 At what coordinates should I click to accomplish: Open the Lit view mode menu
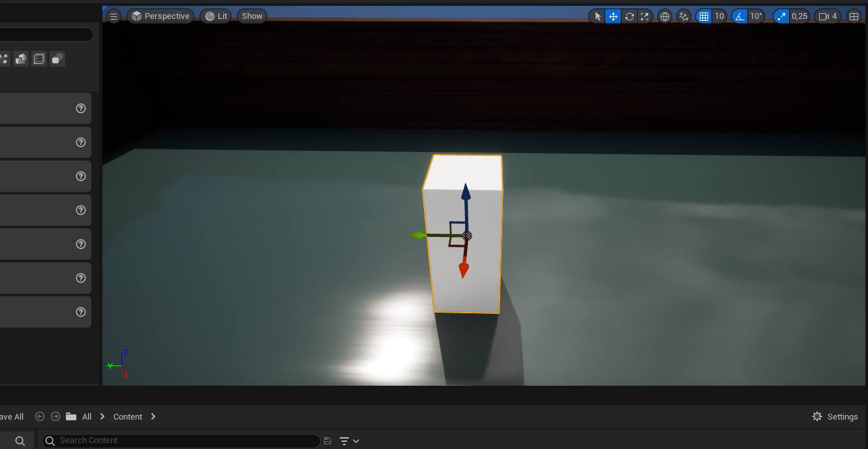[216, 16]
